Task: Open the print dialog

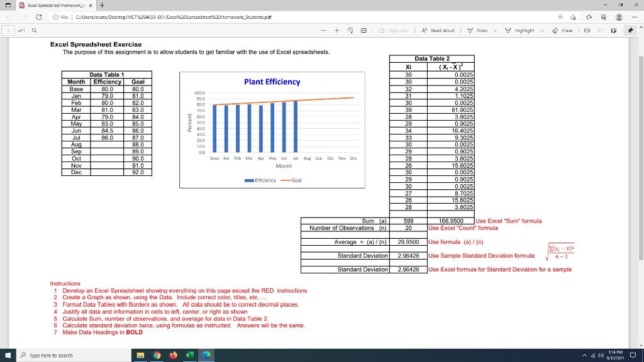Action: [x=586, y=30]
